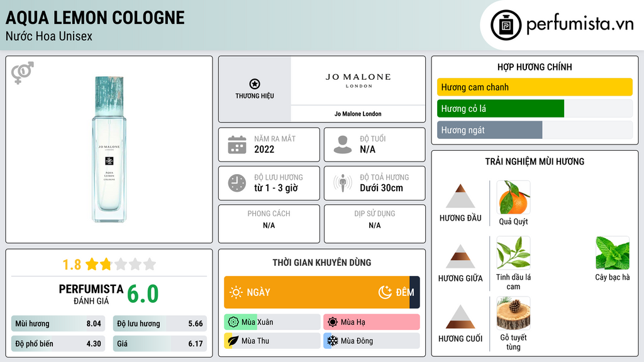The height and width of the screenshot is (362, 644).
Task: Click the sillage projection icon
Action: click(x=343, y=183)
